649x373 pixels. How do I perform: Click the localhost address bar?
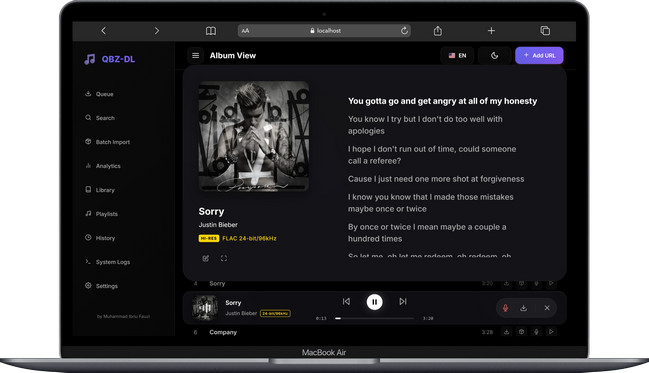[324, 31]
